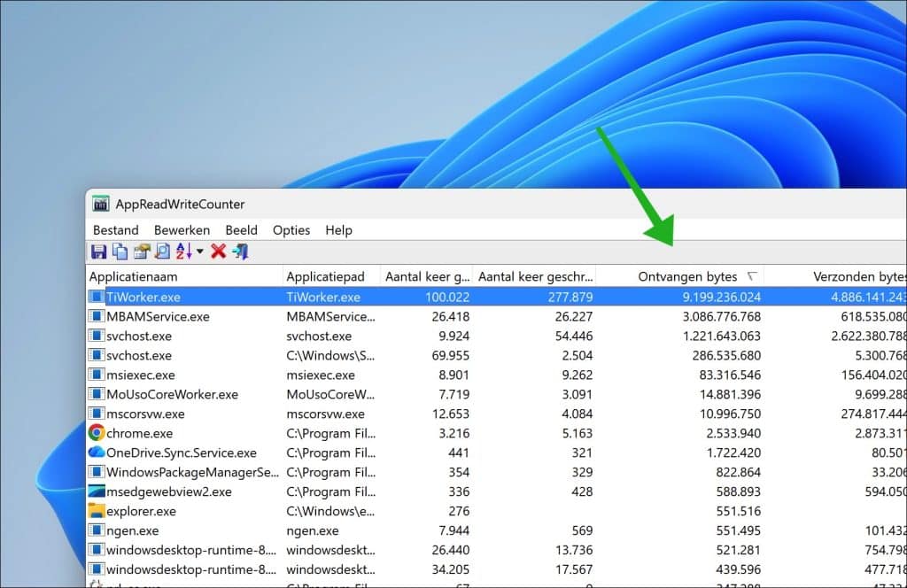Click the chrome.exe Chrome icon
This screenshot has width=907, height=588.
97,432
